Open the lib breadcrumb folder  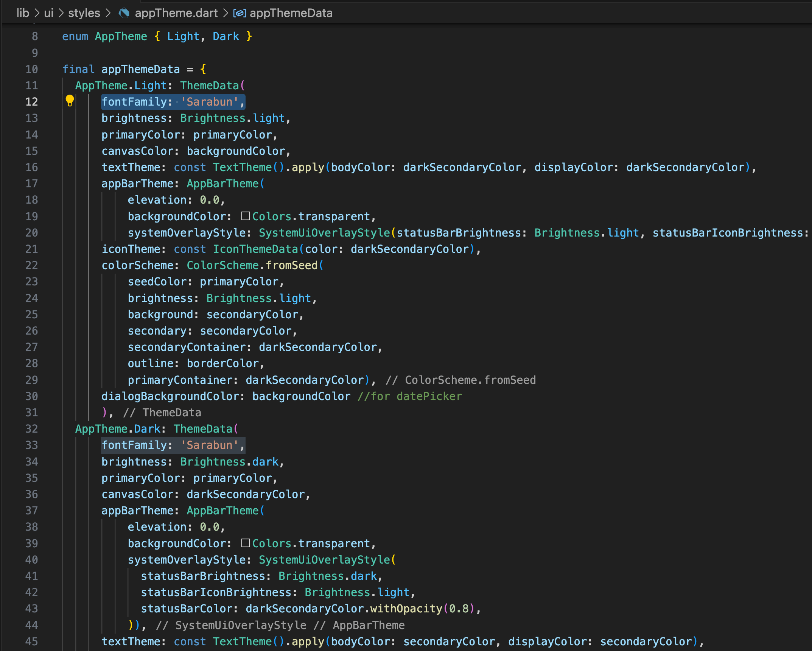[x=23, y=13]
